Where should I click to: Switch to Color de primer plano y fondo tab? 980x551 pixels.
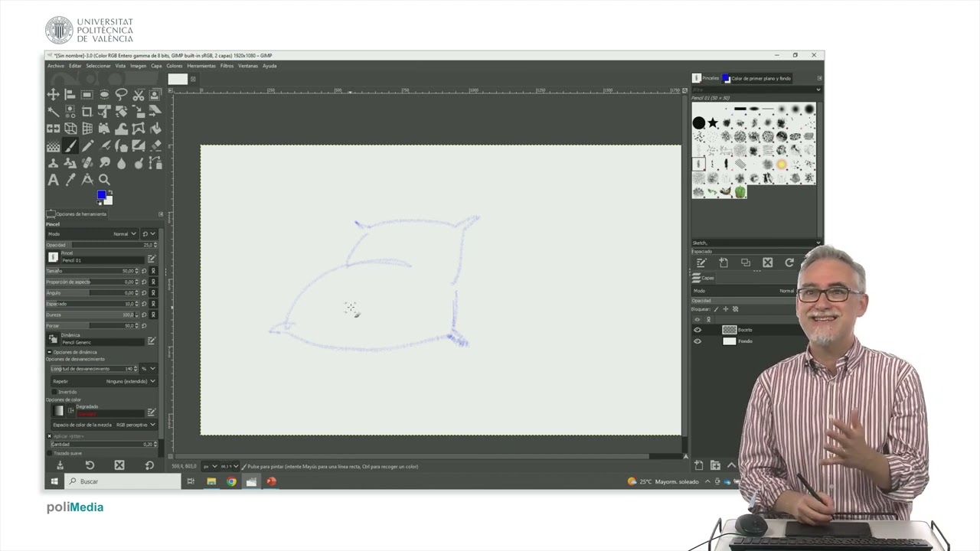[x=756, y=78]
